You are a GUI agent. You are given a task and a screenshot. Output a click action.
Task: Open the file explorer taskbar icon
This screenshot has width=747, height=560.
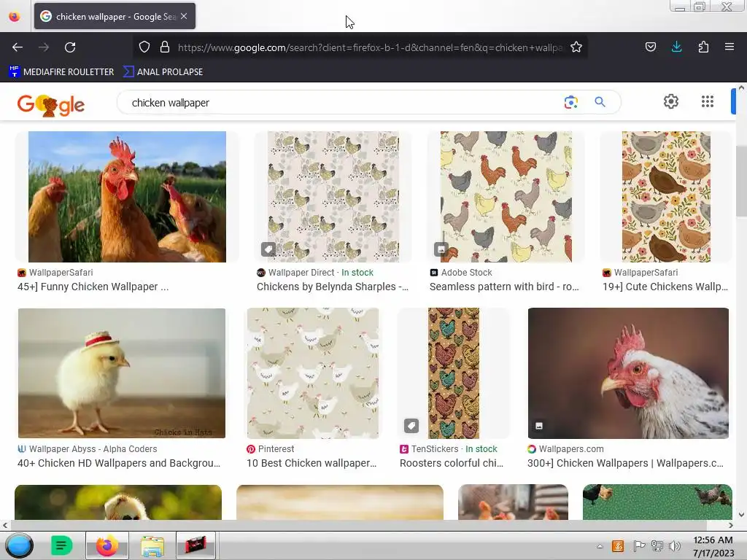pos(152,545)
